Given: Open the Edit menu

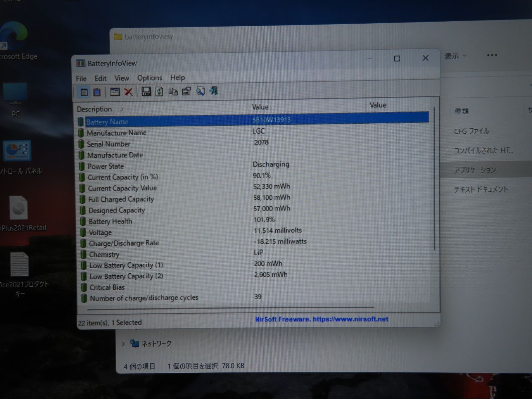Looking at the screenshot, I should pyautogui.click(x=100, y=78).
